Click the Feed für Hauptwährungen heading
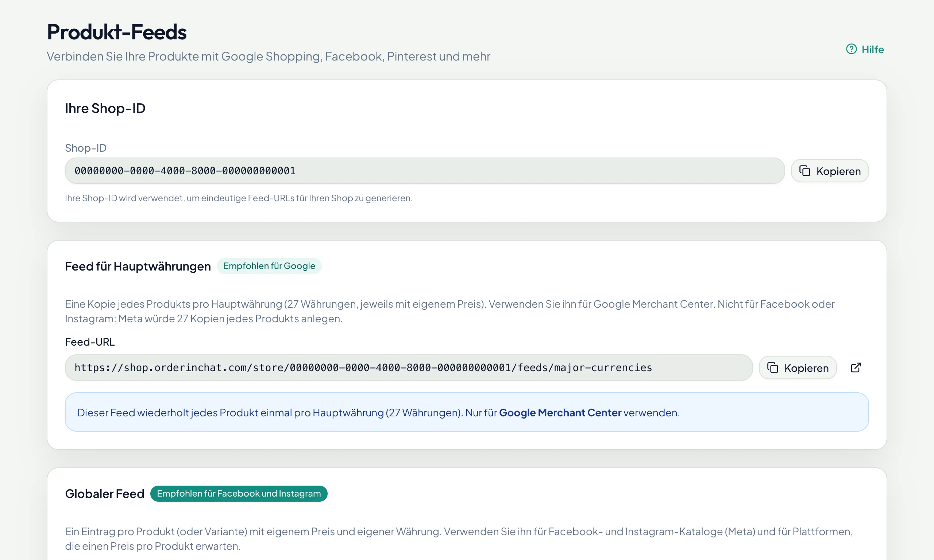The width and height of the screenshot is (934, 560). coord(138,267)
